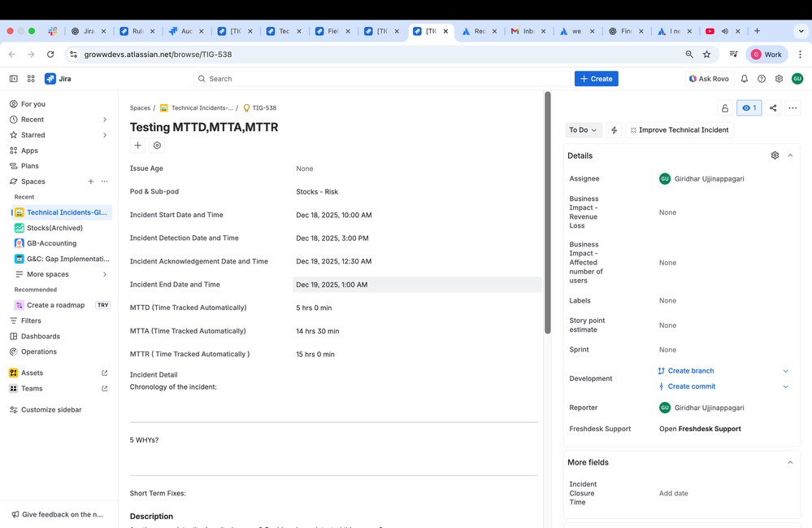The image size is (812, 528).
Task: Click the Jira Search field
Action: pos(382,79)
